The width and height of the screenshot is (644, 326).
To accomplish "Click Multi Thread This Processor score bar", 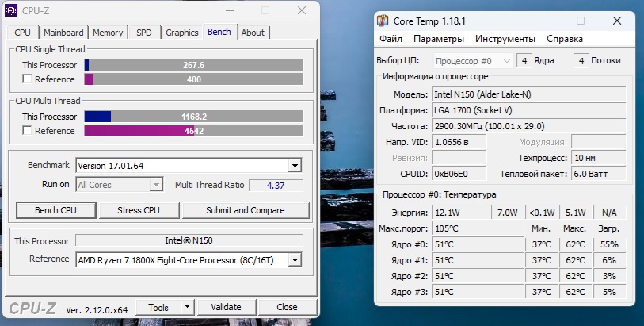I will 194,117.
